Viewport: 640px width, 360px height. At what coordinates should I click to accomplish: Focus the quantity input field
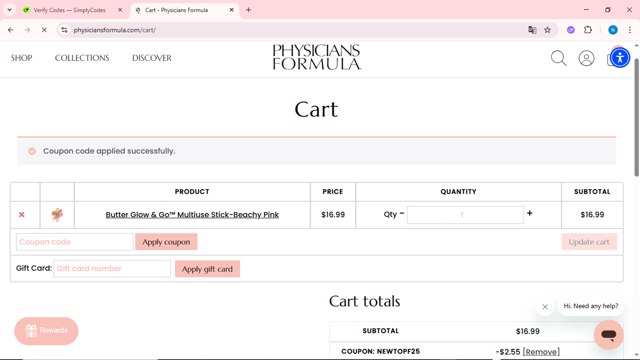[x=465, y=215]
